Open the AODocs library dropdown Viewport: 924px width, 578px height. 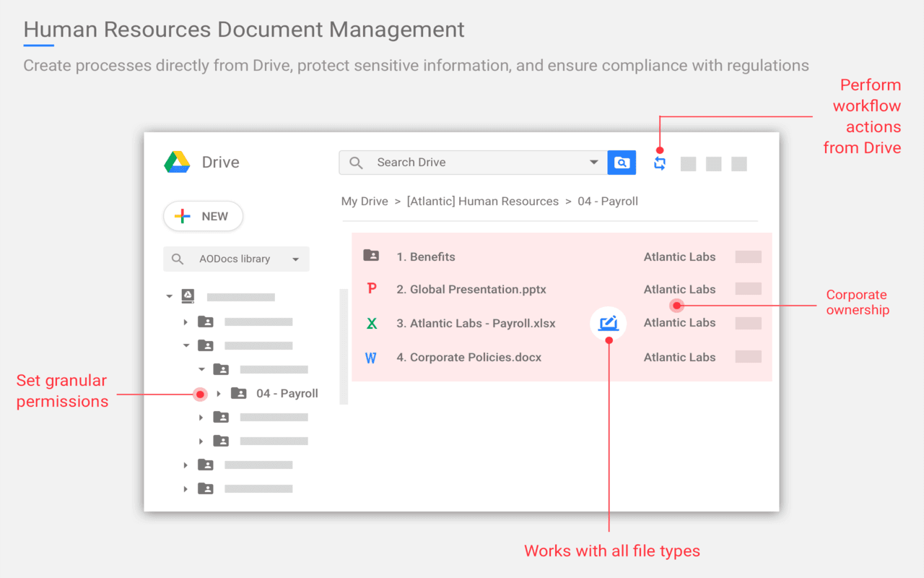pyautogui.click(x=295, y=259)
